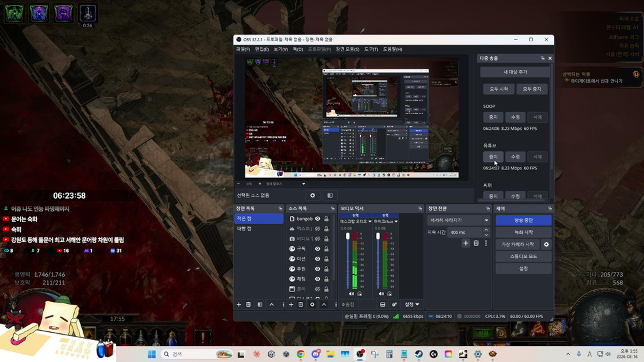
Task: Switch audio mixer layout icon
Action: (383, 305)
